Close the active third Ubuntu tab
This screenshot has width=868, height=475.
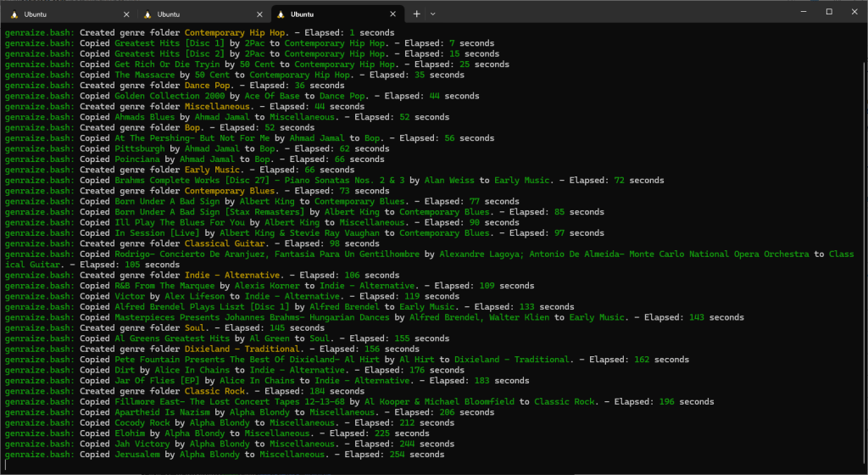pos(392,14)
